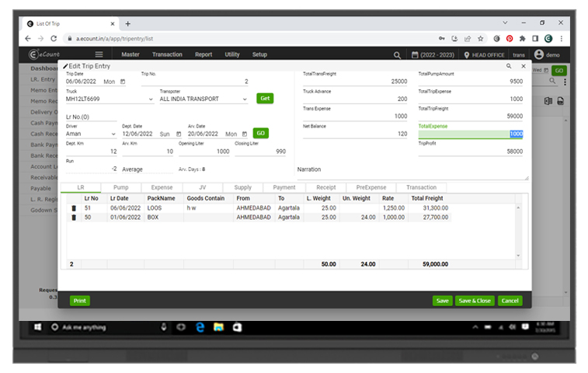Image resolution: width=588 pixels, height=373 pixels.
Task: Click the search icon in the Edit Trip Entry header
Action: pos(509,66)
